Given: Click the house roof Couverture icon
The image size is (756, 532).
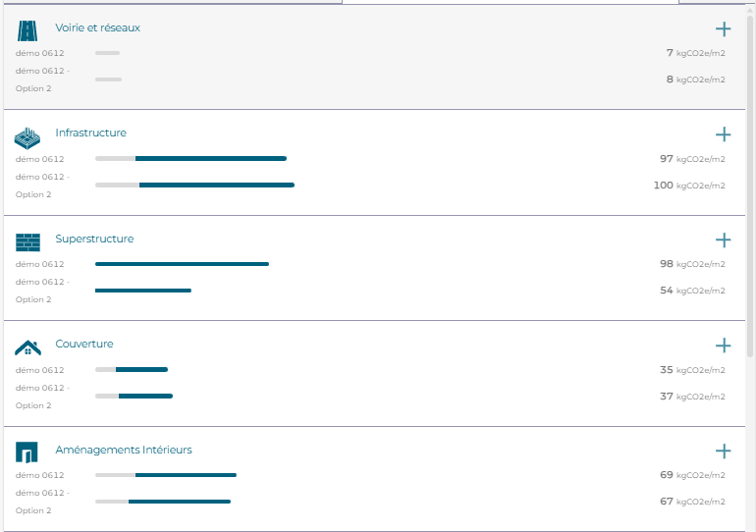Looking at the screenshot, I should tap(27, 347).
